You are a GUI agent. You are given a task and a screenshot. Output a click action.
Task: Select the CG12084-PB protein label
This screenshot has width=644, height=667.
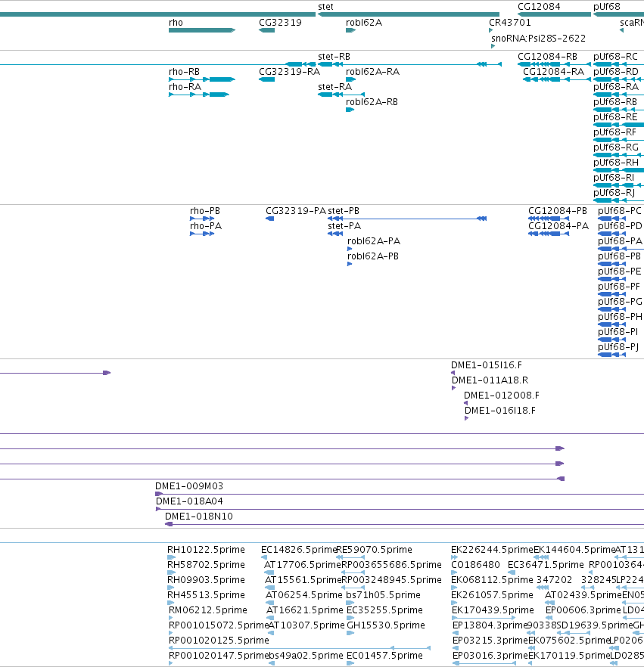tap(558, 211)
